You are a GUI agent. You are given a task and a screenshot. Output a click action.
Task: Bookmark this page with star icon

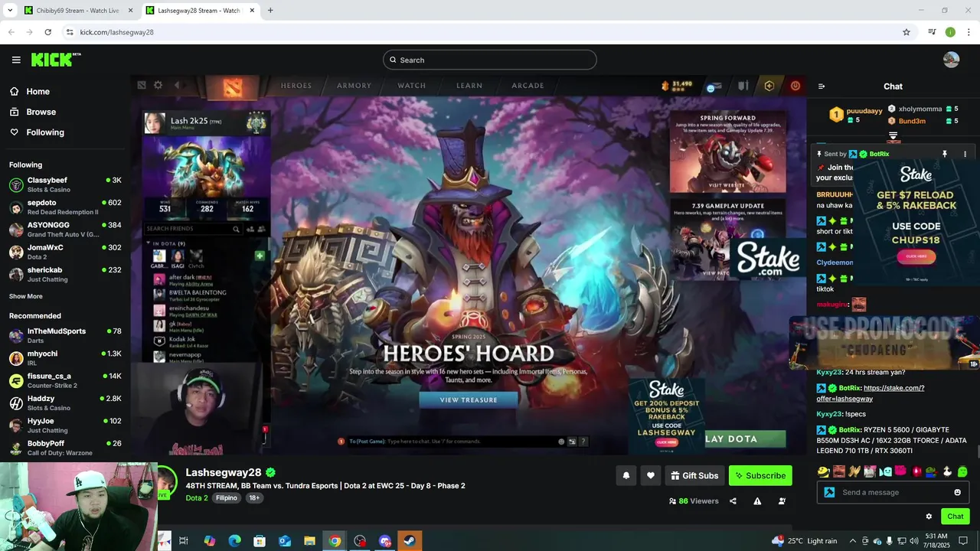[x=906, y=32]
